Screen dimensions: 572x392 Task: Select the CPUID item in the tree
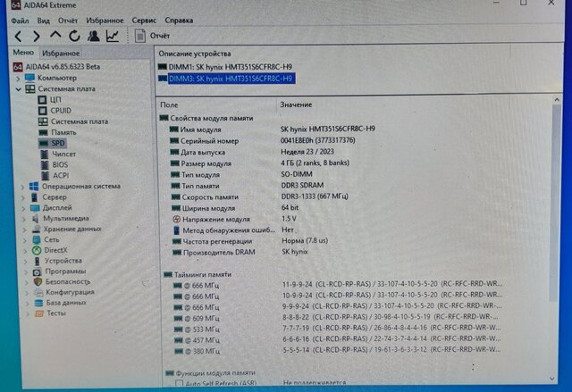(x=61, y=111)
